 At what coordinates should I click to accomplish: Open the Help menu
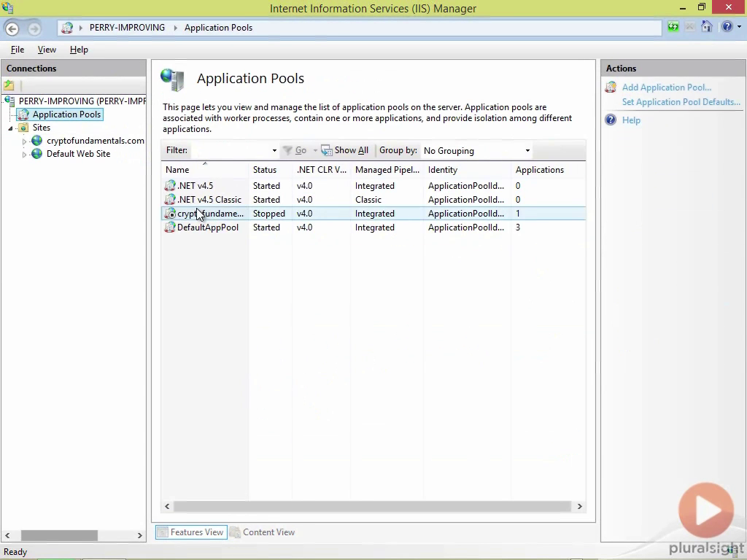tap(79, 50)
